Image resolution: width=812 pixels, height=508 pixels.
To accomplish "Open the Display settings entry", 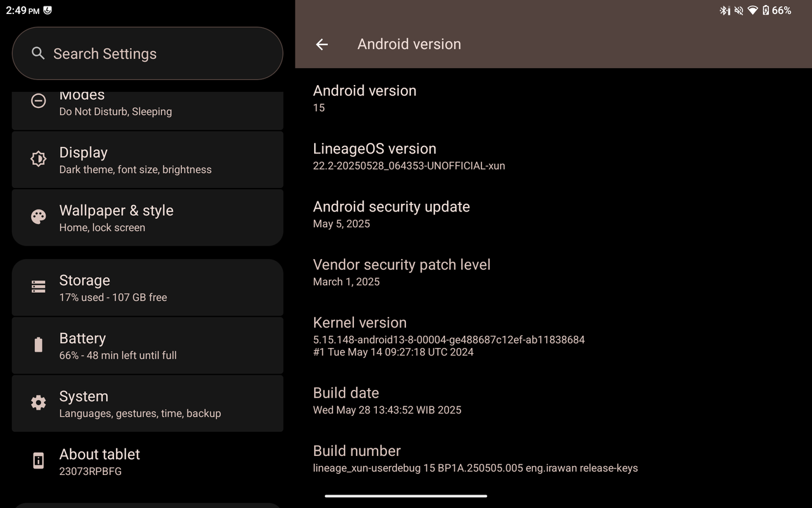I will click(x=147, y=159).
